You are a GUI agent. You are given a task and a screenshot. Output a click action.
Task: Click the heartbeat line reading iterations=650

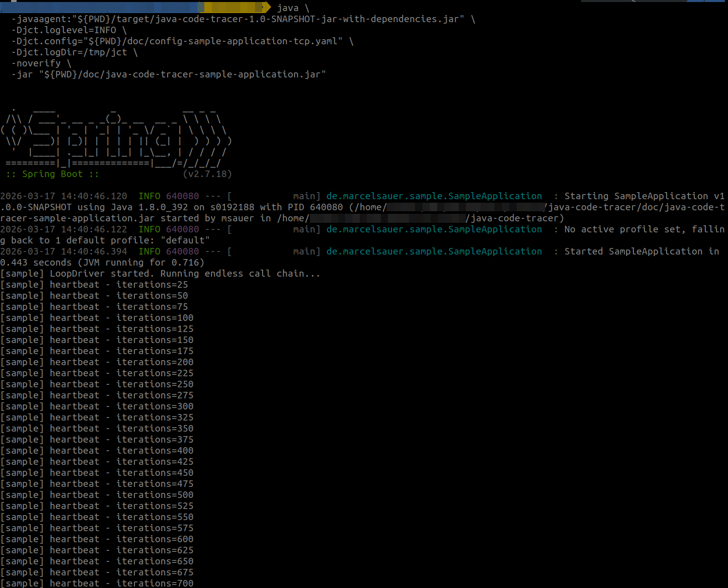97,561
